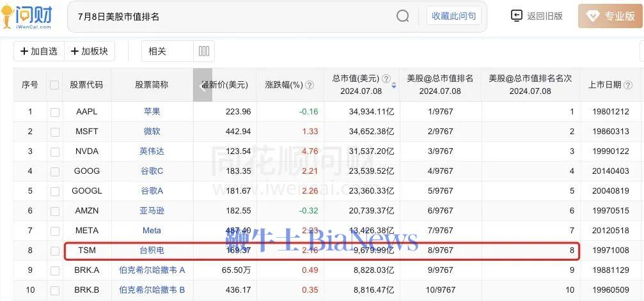Check the NVDA row checkbox
The image size is (644, 301).
(54, 151)
